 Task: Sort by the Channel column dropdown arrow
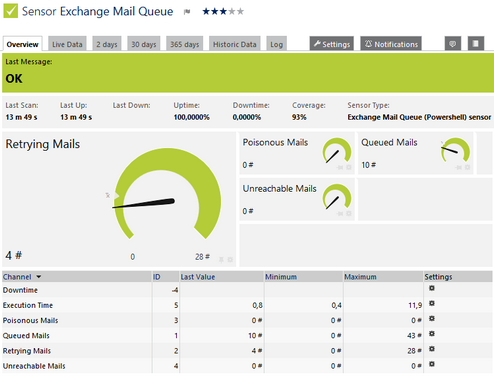(x=39, y=277)
